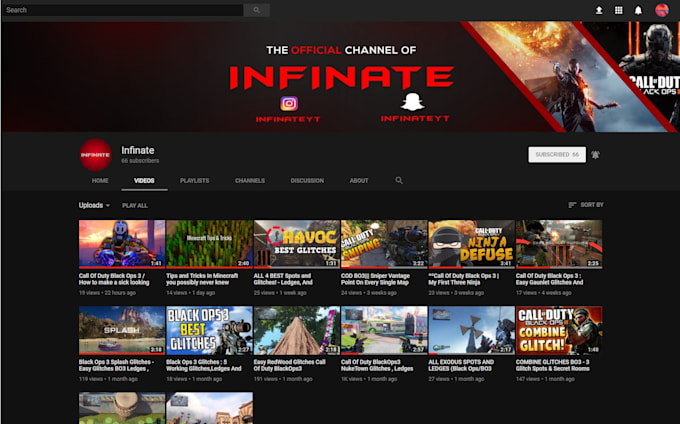Open the Splash map video thumbnail

point(122,330)
